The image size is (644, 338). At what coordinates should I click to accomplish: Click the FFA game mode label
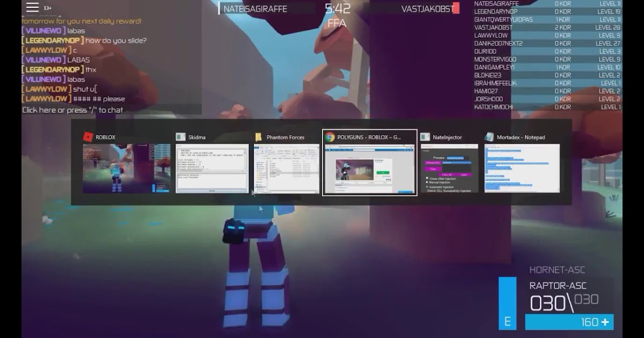338,24
